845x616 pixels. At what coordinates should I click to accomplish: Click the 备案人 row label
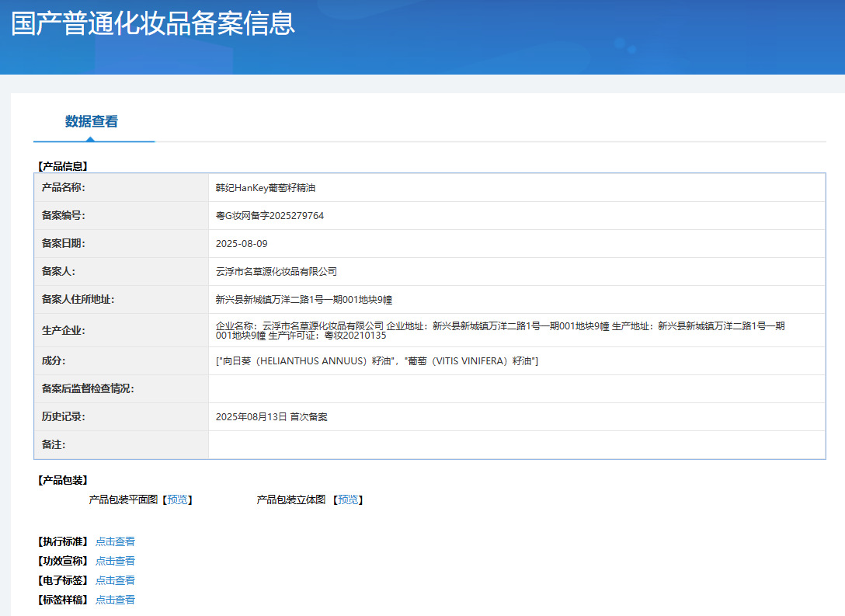click(x=59, y=272)
